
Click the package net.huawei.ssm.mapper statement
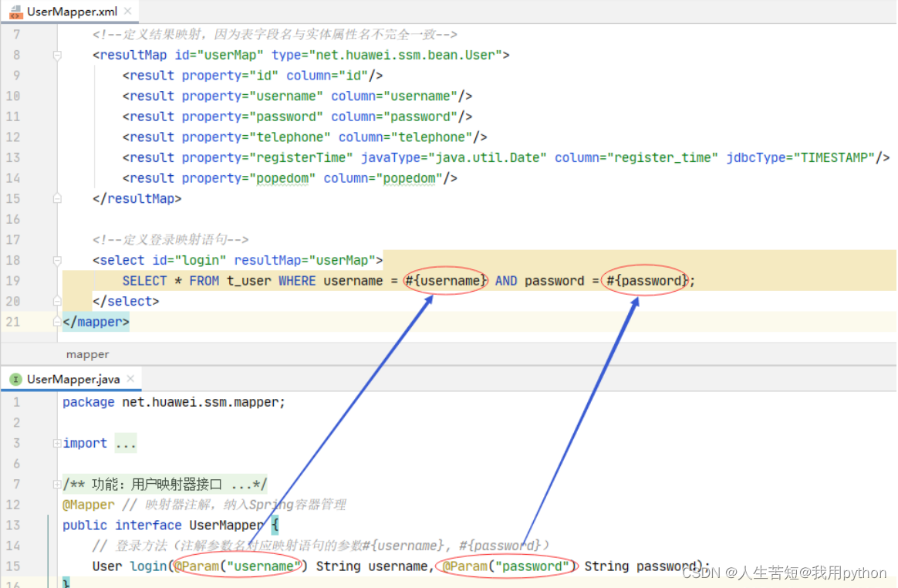click(x=174, y=402)
